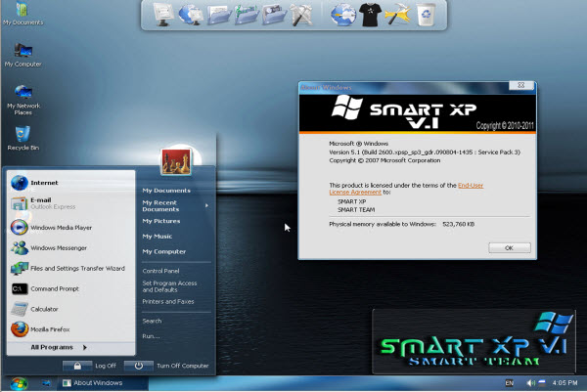This screenshot has width=587, height=392.
Task: Open Printers and Faxes from Start menu
Action: click(168, 301)
